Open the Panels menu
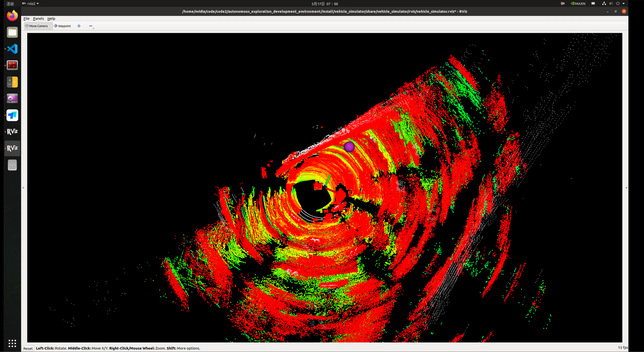This screenshot has height=352, width=644. pyautogui.click(x=38, y=19)
